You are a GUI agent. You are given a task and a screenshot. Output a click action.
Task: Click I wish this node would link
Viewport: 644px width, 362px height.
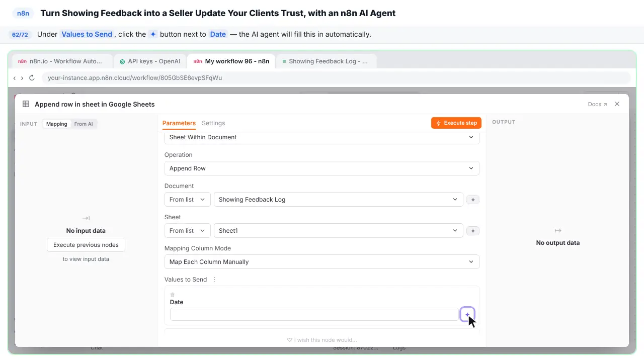[x=322, y=340]
